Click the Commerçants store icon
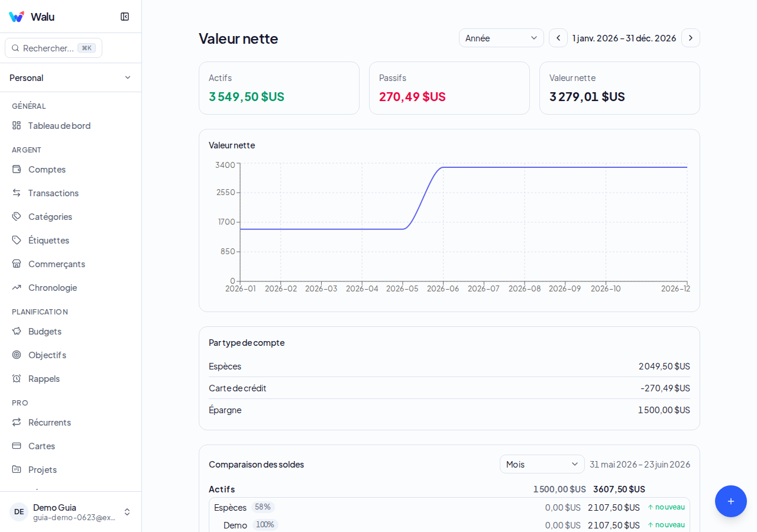Viewport: 757px width, 532px height. click(17, 264)
